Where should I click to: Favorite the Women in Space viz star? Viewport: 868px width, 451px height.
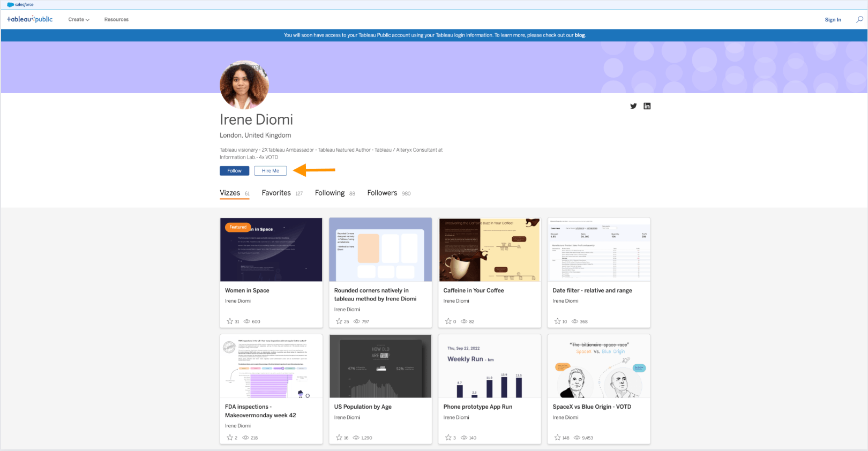coord(230,321)
